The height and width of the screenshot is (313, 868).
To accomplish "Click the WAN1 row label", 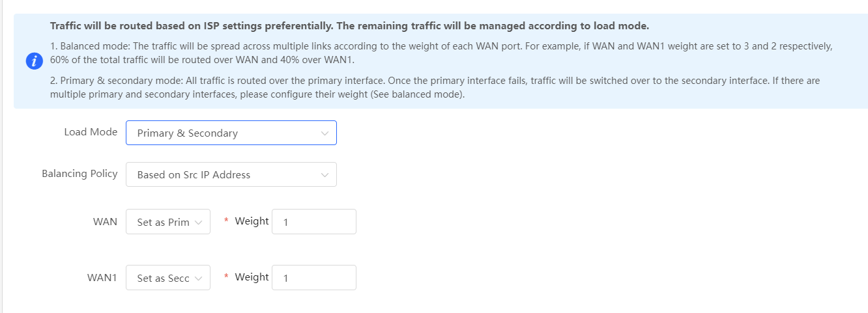I will [102, 278].
